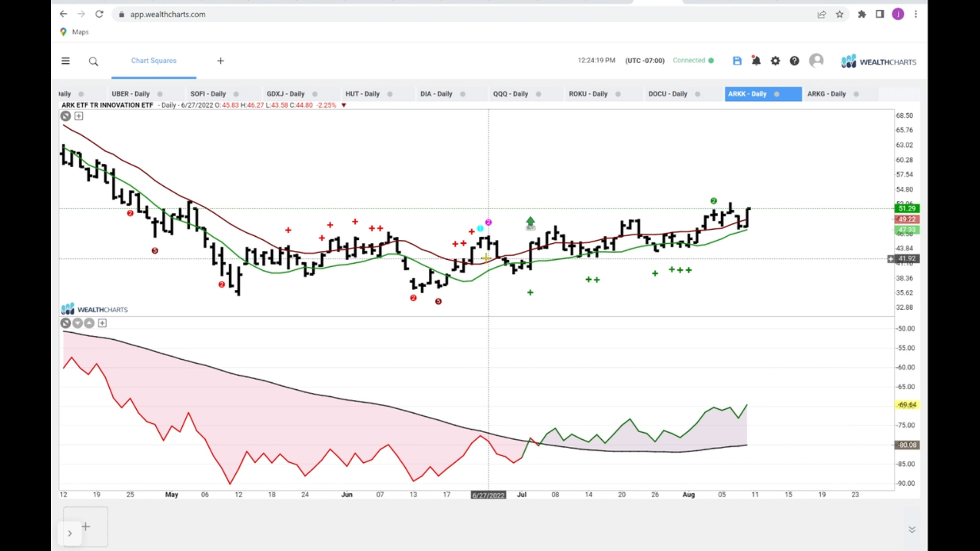Open the help question mark icon

tap(794, 61)
